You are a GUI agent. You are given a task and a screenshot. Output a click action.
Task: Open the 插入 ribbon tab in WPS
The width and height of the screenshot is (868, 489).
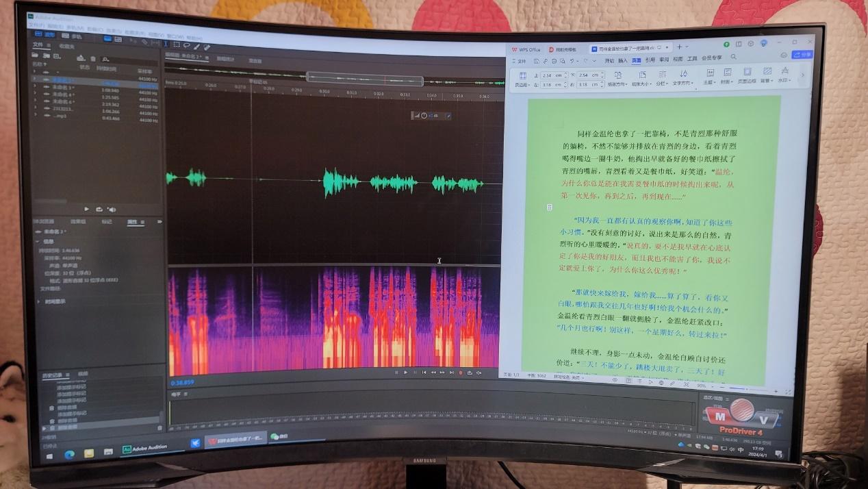tap(622, 60)
